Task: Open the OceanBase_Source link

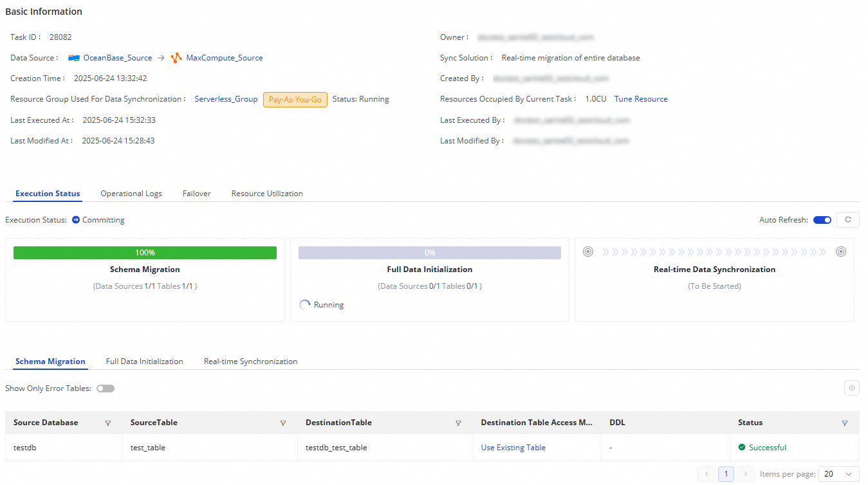Action: click(118, 58)
